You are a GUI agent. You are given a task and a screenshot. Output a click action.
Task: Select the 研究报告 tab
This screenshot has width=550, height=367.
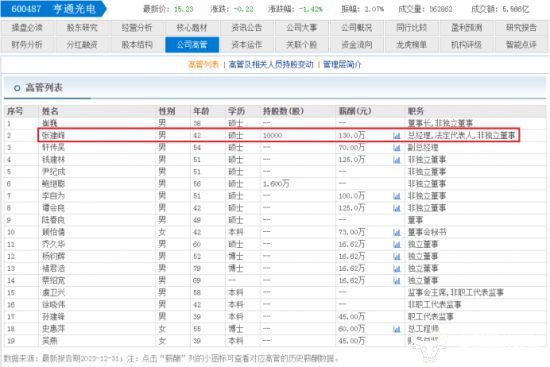click(x=521, y=28)
